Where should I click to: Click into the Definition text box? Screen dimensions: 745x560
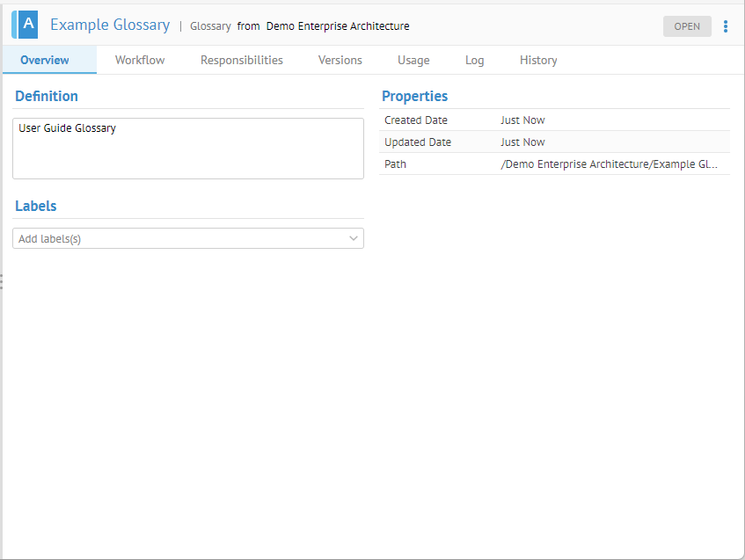click(188, 149)
